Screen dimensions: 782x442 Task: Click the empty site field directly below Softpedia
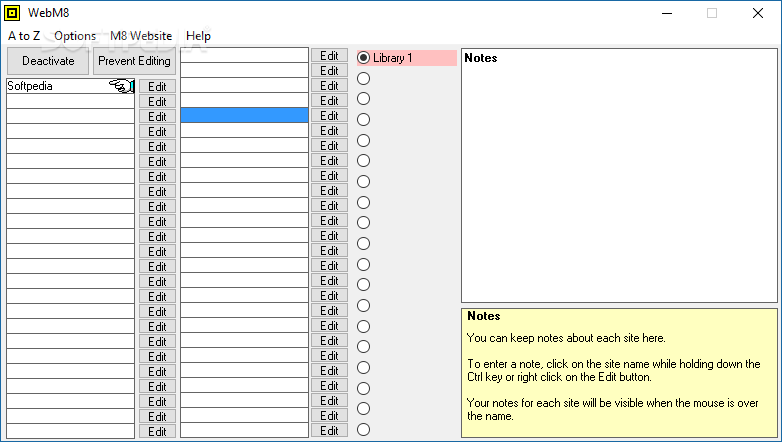point(70,101)
